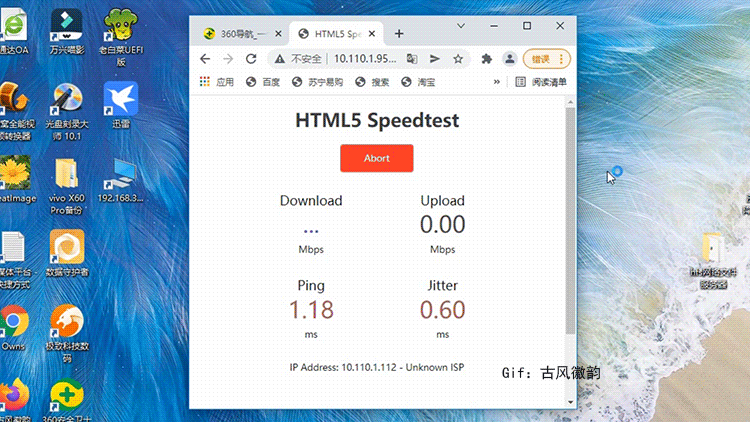Click the HTML5 Speedtest heading
This screenshot has width=750, height=422.
pyautogui.click(x=377, y=120)
